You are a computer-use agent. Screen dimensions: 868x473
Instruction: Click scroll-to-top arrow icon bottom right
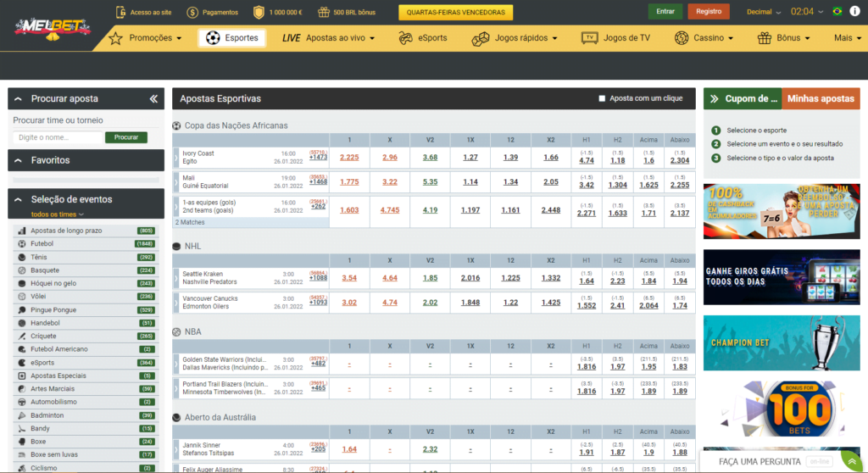pos(851,461)
